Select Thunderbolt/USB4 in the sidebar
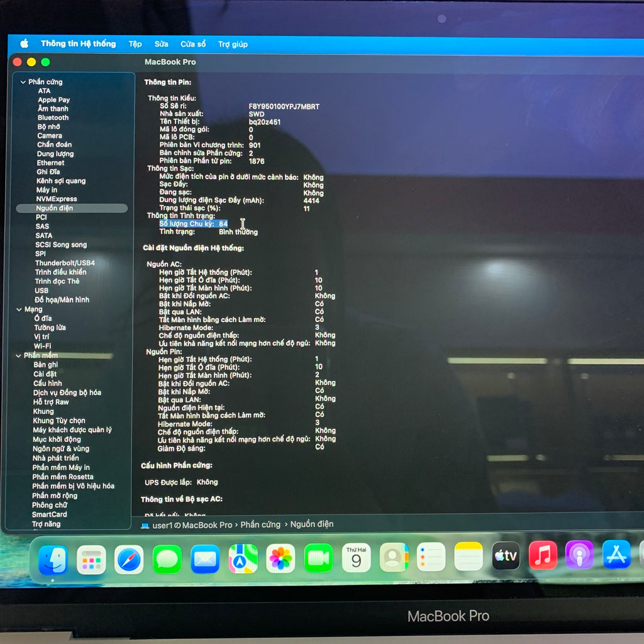Viewport: 644px width, 644px height. 65,263
